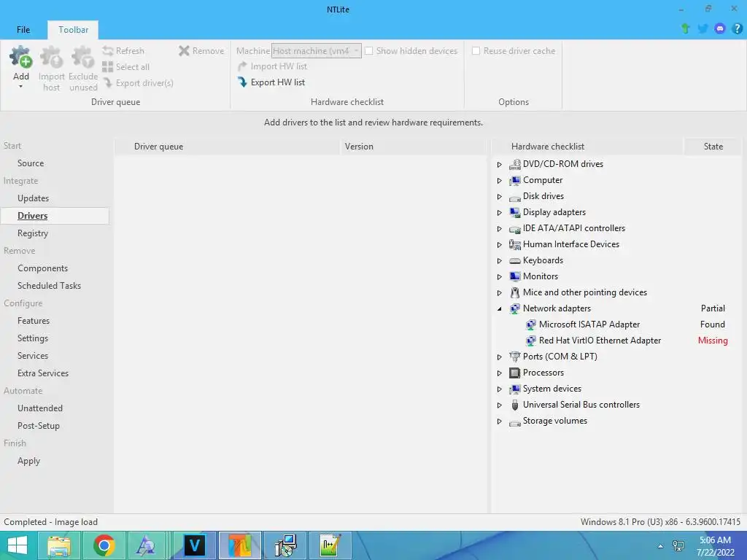Open the Features page
This screenshot has height=560, width=747.
34,321
